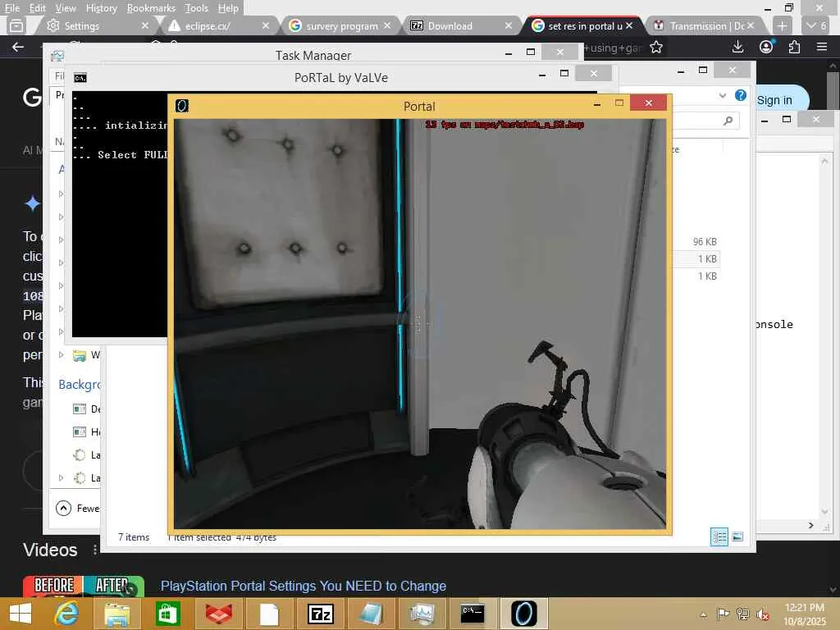Click Fewer details in Task Manager
The image size is (840, 630).
tap(76, 508)
